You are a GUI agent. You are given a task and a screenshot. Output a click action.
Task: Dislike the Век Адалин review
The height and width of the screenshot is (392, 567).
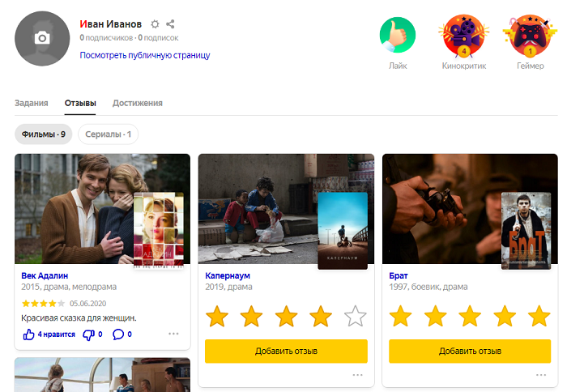pyautogui.click(x=88, y=334)
